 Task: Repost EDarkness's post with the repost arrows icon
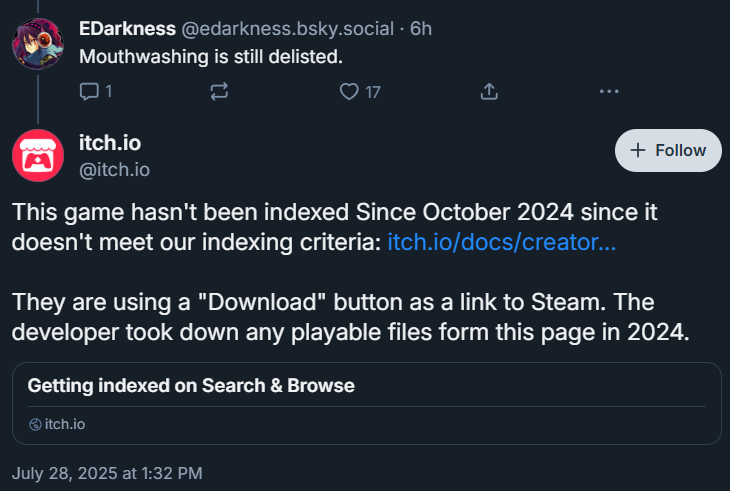[219, 91]
